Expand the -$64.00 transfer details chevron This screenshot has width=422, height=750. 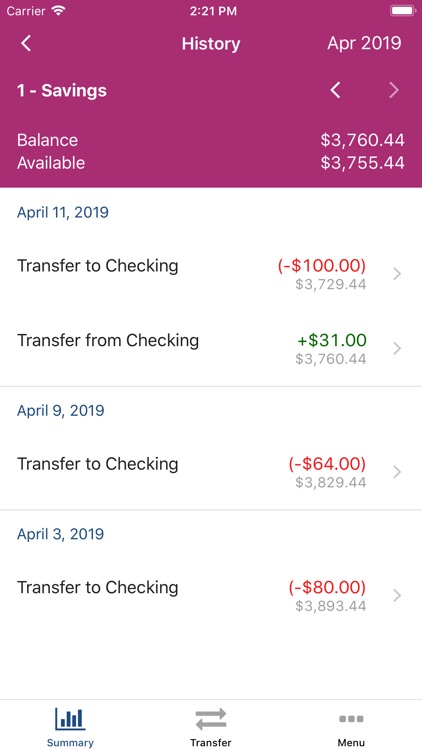click(x=397, y=472)
